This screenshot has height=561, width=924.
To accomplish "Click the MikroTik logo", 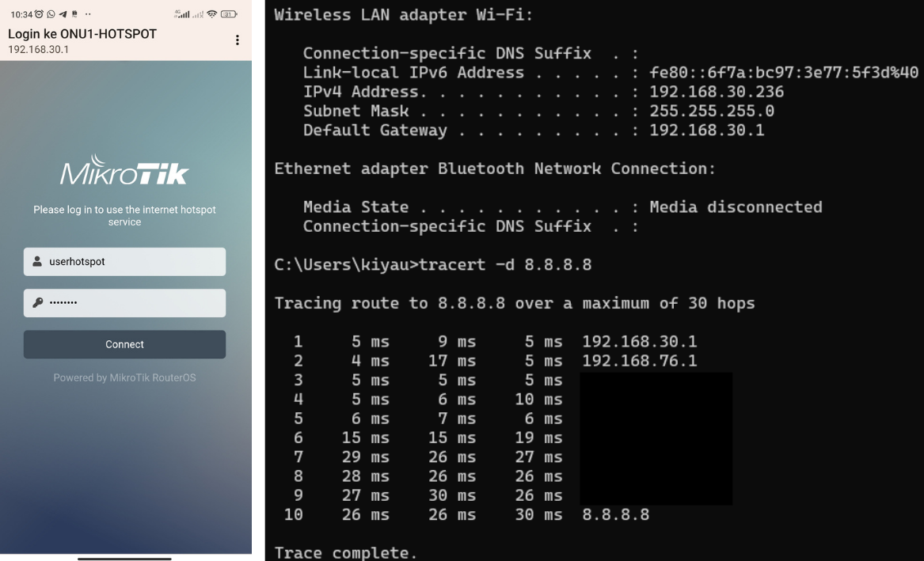I will point(124,170).
